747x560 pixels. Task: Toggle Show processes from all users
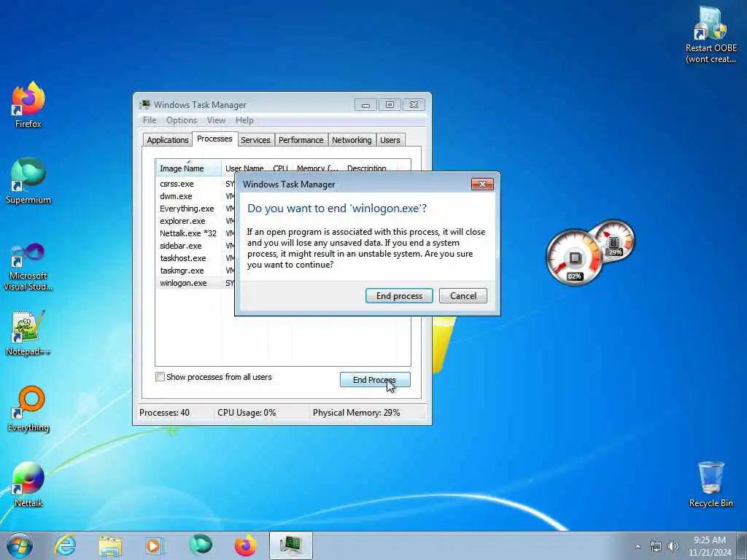pos(160,377)
